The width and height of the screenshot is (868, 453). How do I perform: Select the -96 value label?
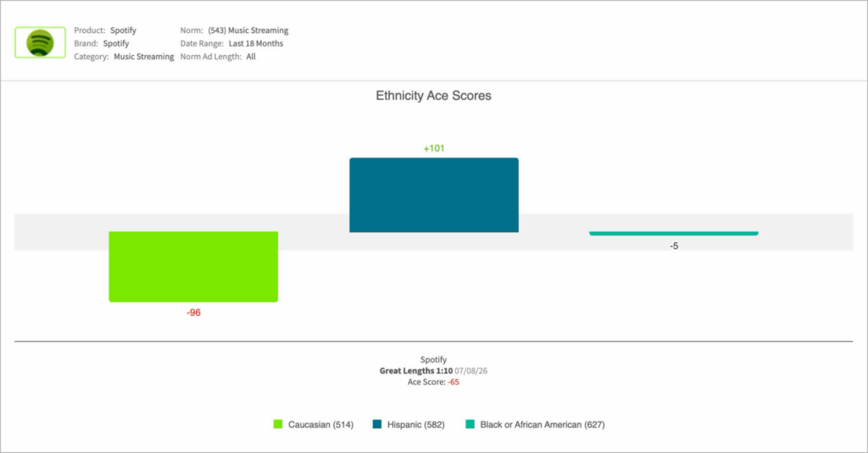193,312
